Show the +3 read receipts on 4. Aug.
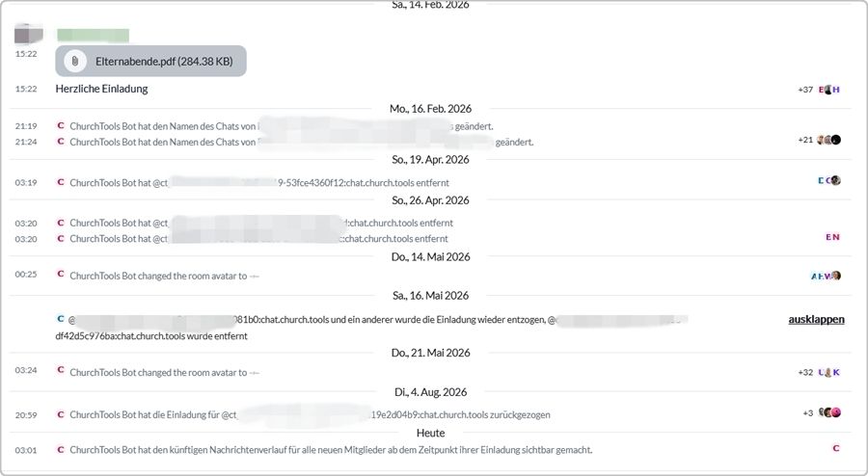Viewport: 868px width, 476px height. click(807, 413)
